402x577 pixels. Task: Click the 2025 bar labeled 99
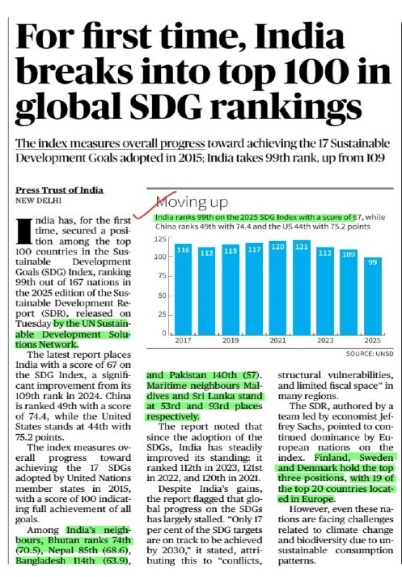click(x=373, y=296)
